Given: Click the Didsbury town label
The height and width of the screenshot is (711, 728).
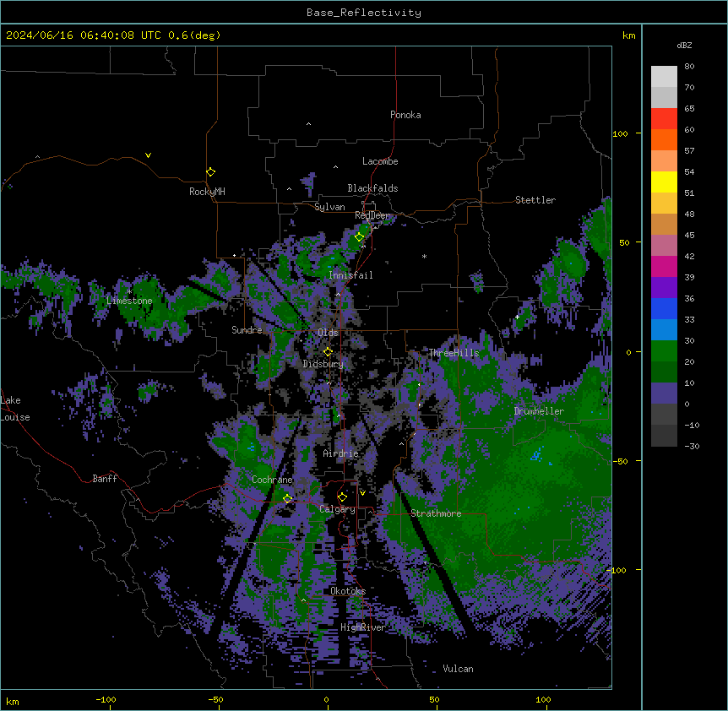Looking at the screenshot, I should [323, 364].
